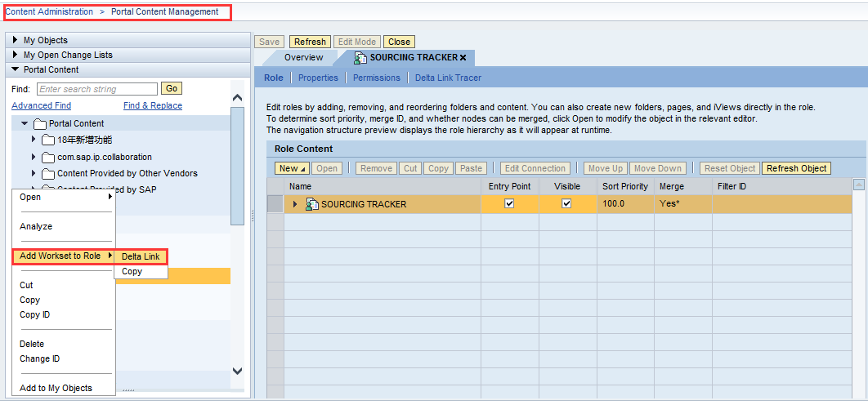
Task: Click the Yes* merge cell
Action: pyautogui.click(x=683, y=203)
